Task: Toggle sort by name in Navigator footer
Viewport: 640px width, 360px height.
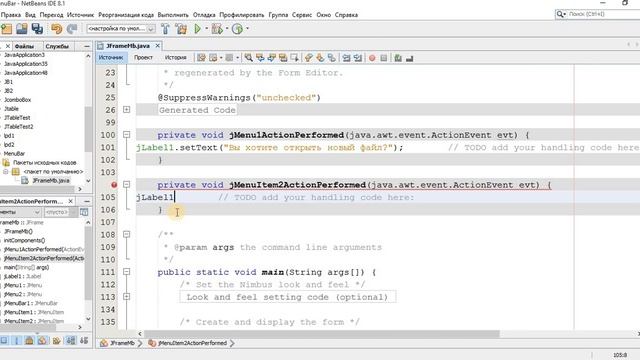Action: coord(71,340)
